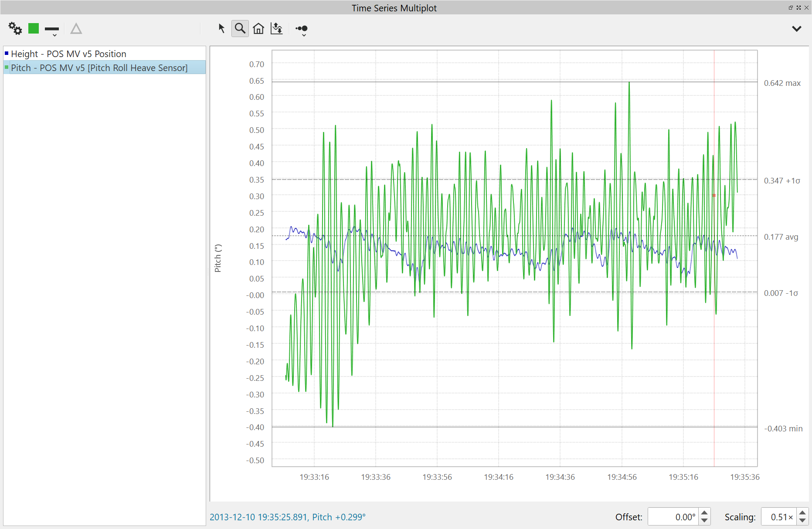
Task: Open the line style dropdown
Action: pos(52,30)
